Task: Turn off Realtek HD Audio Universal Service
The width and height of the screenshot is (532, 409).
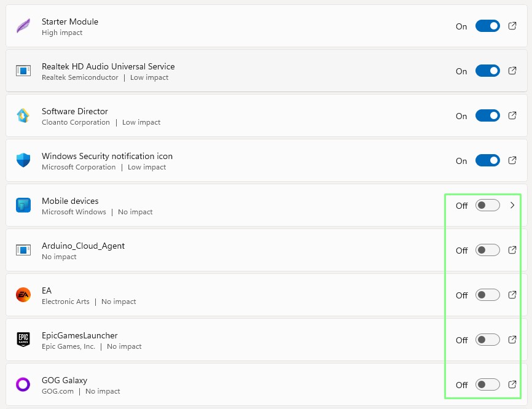Action: 488,71
